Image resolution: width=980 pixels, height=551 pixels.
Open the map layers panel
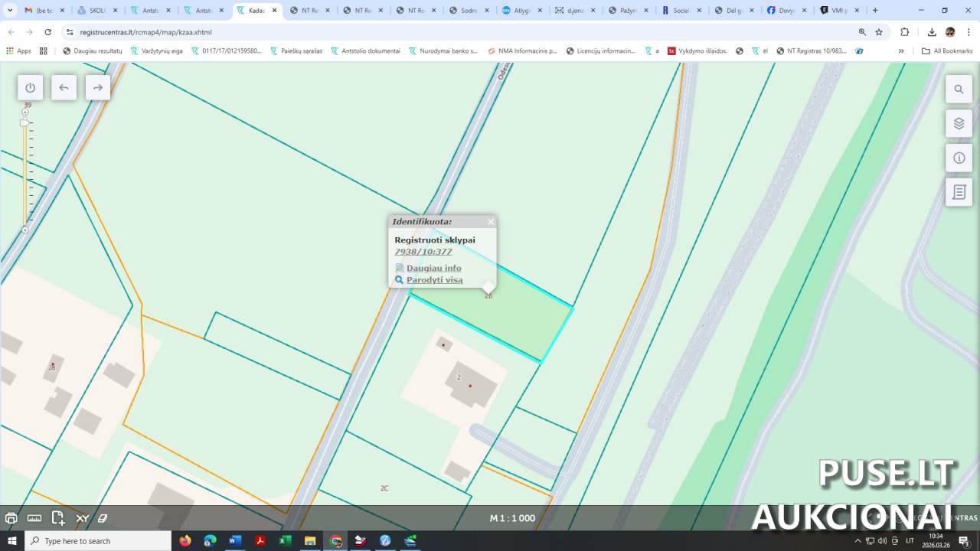[x=959, y=123]
